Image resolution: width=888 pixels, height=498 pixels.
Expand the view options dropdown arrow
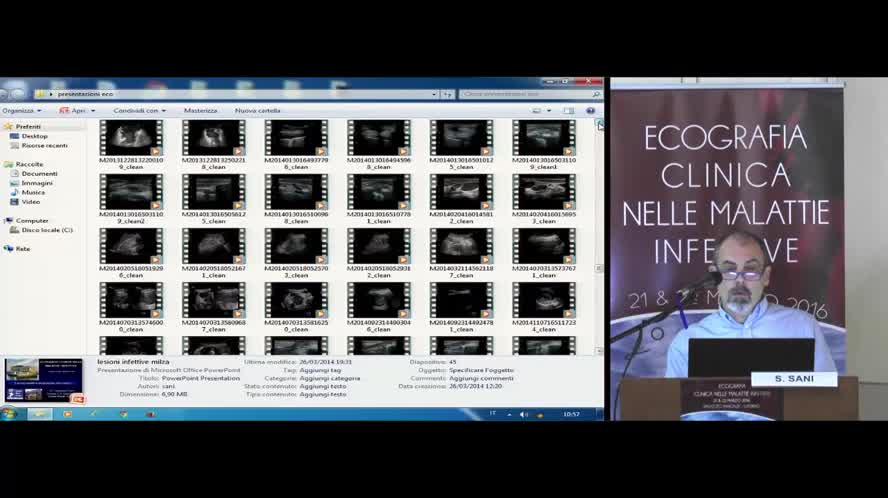[549, 111]
